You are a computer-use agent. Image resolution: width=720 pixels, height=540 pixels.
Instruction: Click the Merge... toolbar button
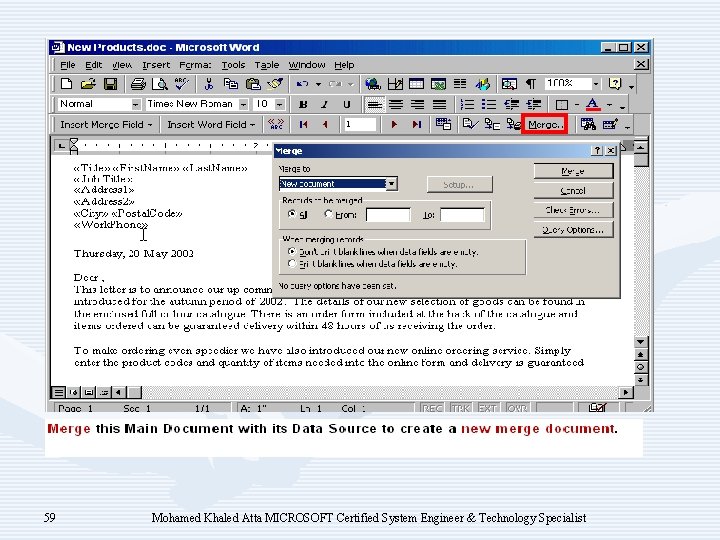coord(545,124)
